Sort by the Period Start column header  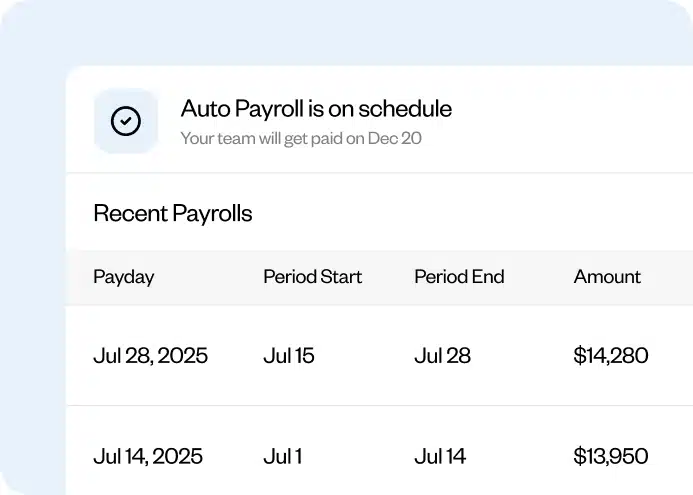click(312, 277)
